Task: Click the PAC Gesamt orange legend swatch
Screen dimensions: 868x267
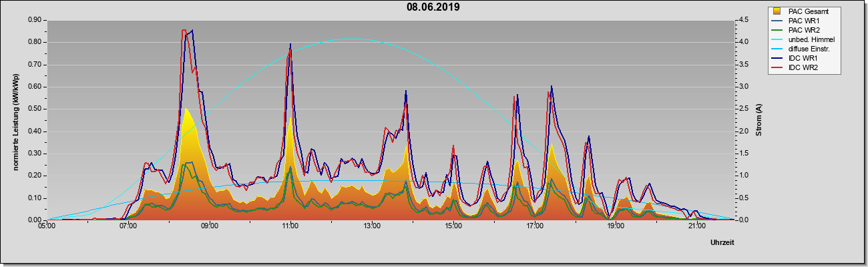Action: (777, 11)
